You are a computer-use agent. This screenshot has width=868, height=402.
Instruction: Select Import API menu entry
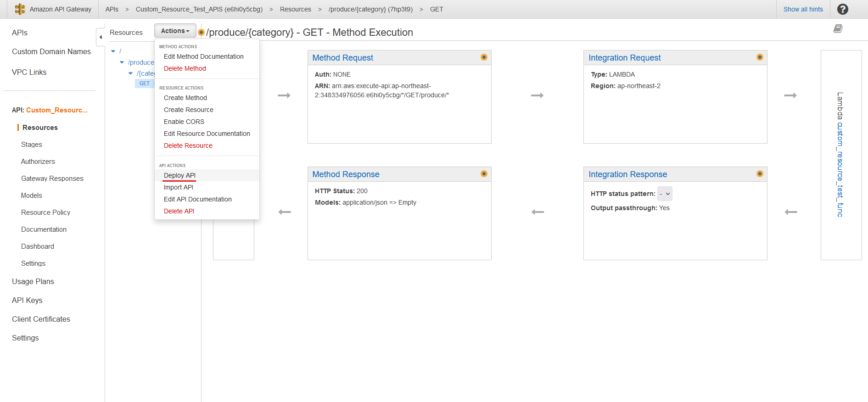[179, 187]
